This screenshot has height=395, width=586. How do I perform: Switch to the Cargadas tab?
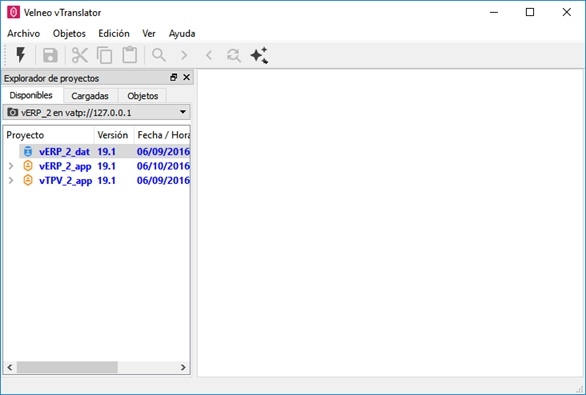point(90,96)
